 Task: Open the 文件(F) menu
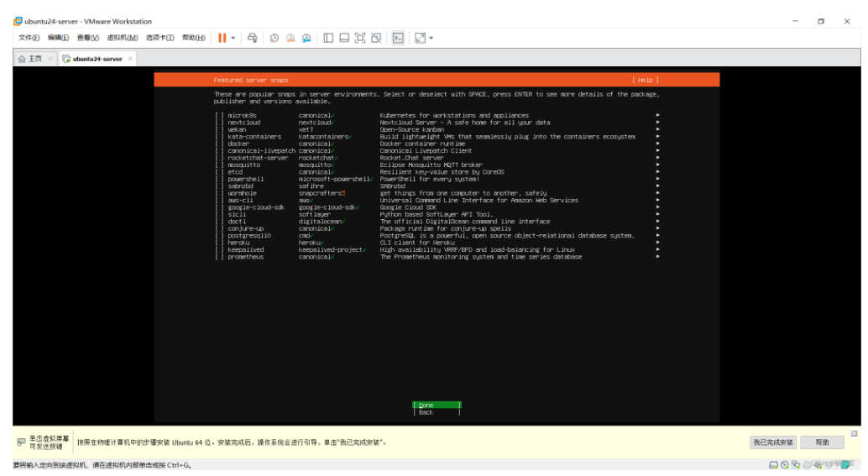[x=29, y=38]
